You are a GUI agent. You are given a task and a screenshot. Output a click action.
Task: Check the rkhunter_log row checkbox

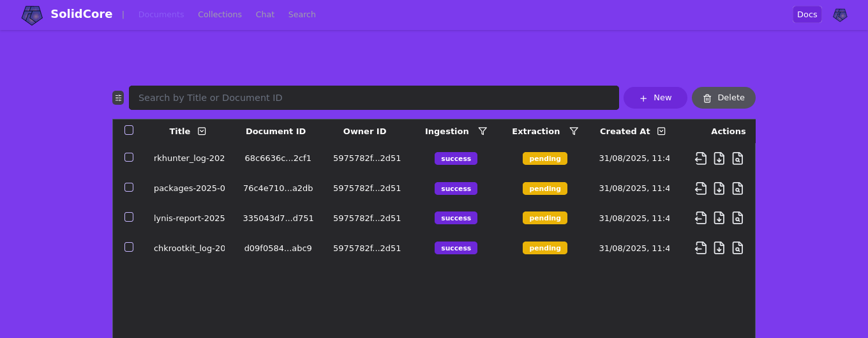(x=129, y=157)
